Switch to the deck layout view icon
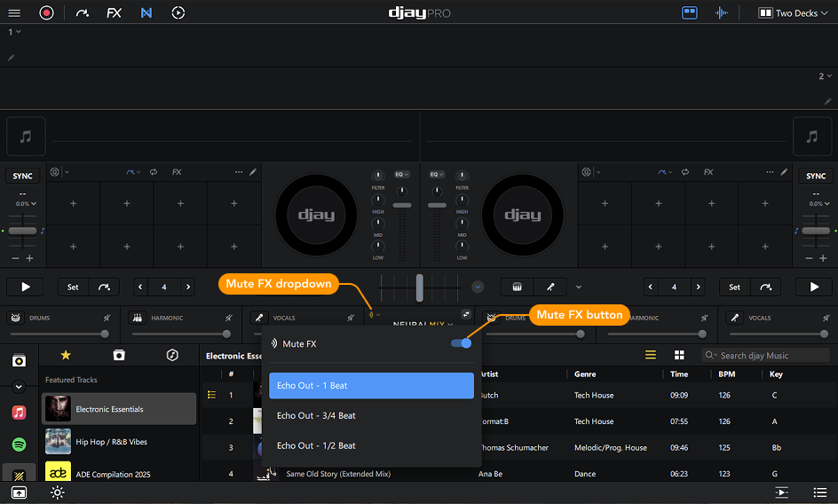The image size is (838, 504). coord(690,12)
